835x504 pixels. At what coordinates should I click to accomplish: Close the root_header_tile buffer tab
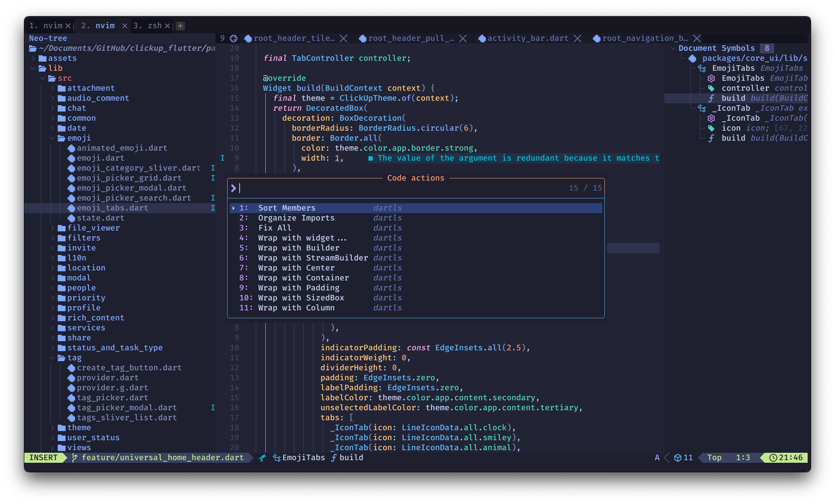[343, 38]
